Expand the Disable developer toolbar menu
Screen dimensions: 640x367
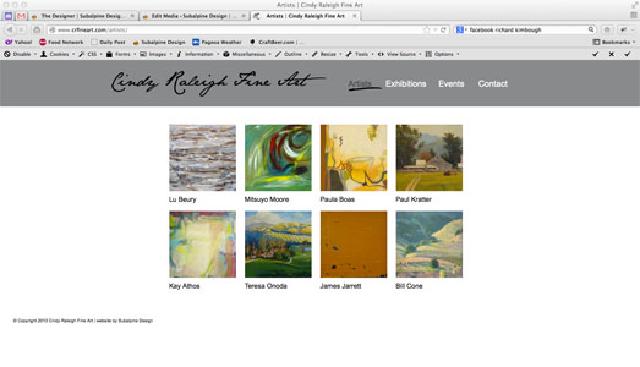(x=20, y=54)
